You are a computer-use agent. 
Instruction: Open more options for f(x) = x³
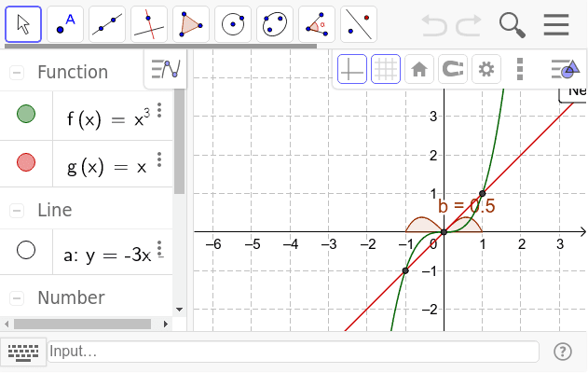159,110
